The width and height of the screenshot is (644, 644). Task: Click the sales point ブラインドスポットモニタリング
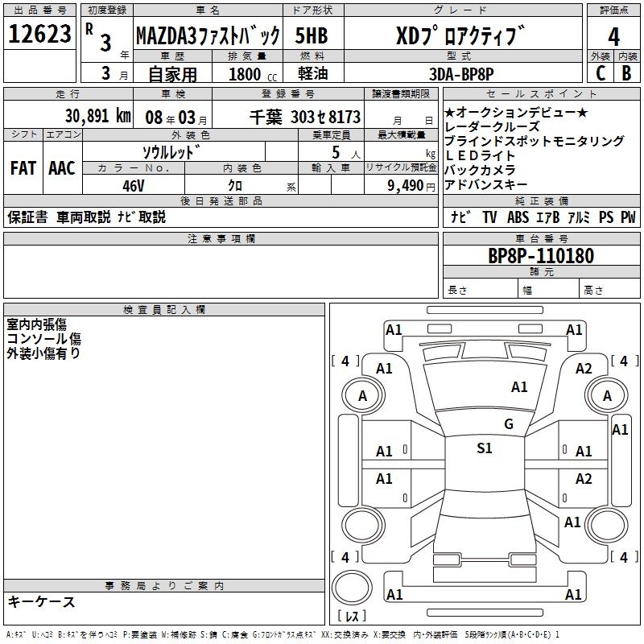[x=535, y=141]
